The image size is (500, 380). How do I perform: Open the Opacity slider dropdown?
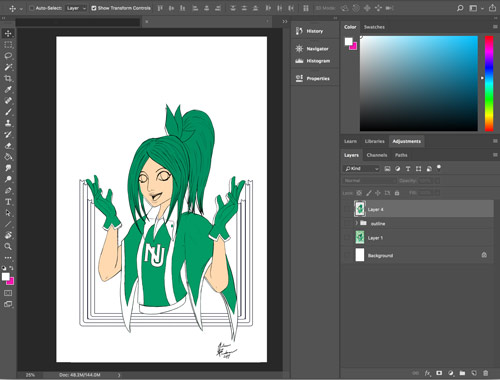click(438, 181)
